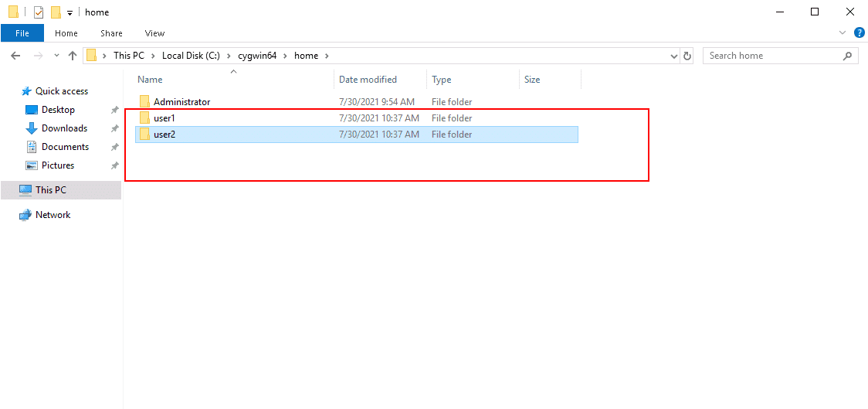Expand the chevron after Local Disk (C:) breadcrumb
The image size is (868, 409).
pos(228,56)
